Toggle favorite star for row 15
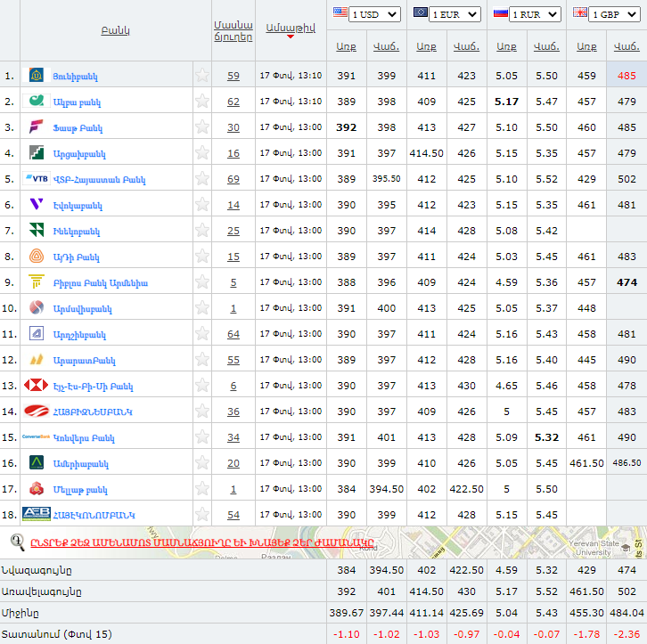This screenshot has height=644, width=647. [202, 436]
